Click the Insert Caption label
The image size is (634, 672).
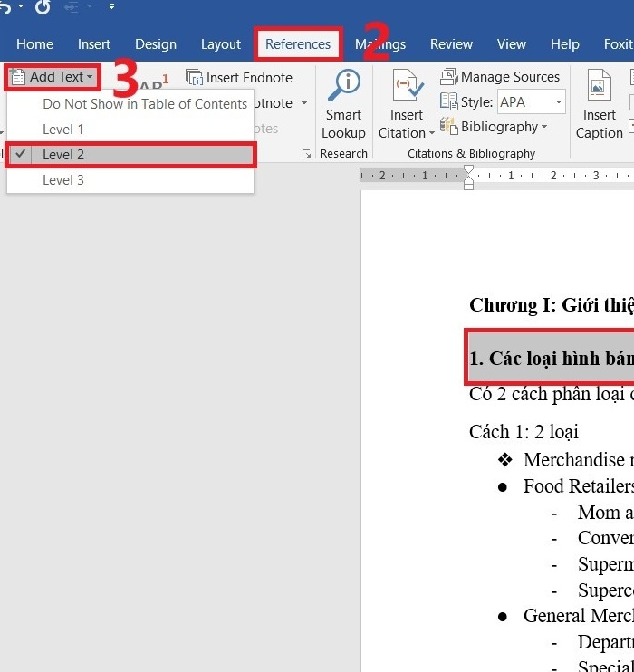pos(600,124)
